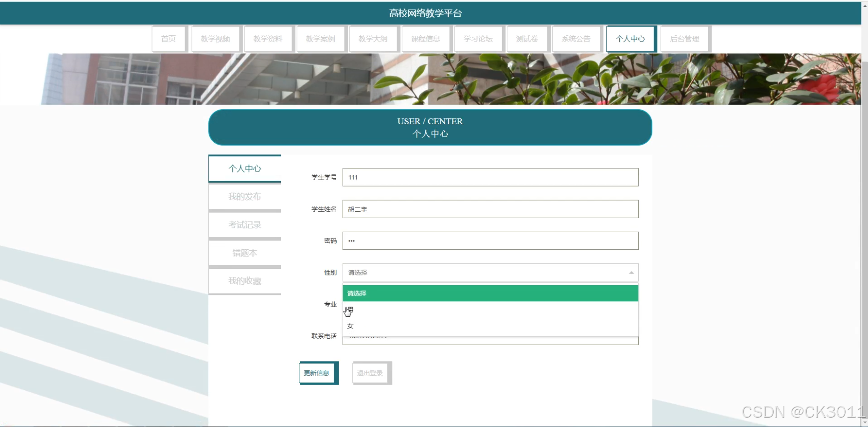Select 个人中心 in the left sidebar
Image resolution: width=868 pixels, height=427 pixels.
(245, 168)
